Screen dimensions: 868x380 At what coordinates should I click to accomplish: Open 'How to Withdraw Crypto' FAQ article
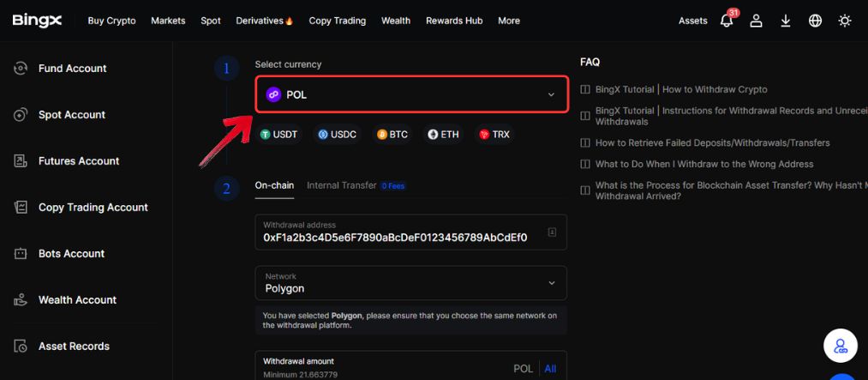coord(681,90)
